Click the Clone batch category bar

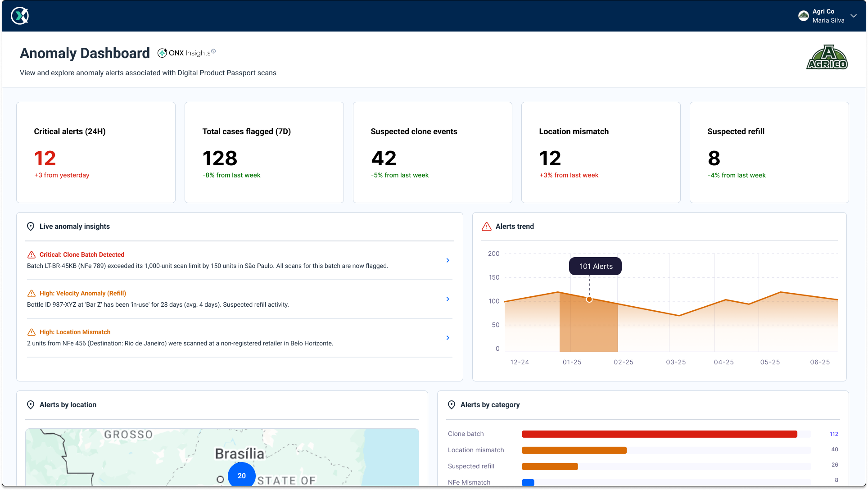click(x=659, y=434)
